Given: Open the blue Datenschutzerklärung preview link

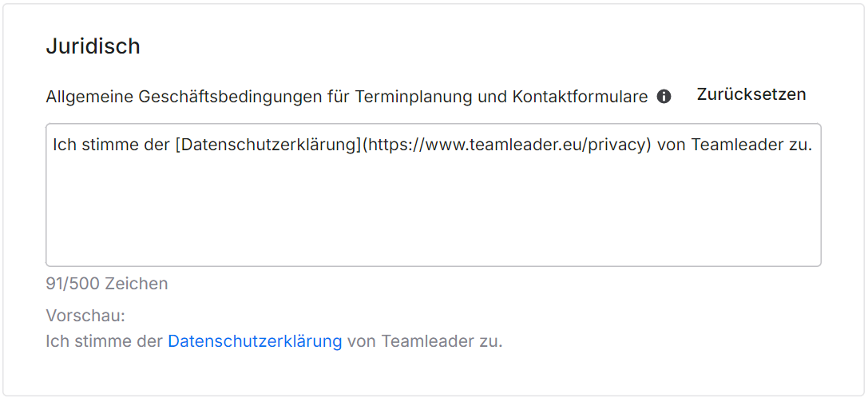Looking at the screenshot, I should click(x=255, y=341).
